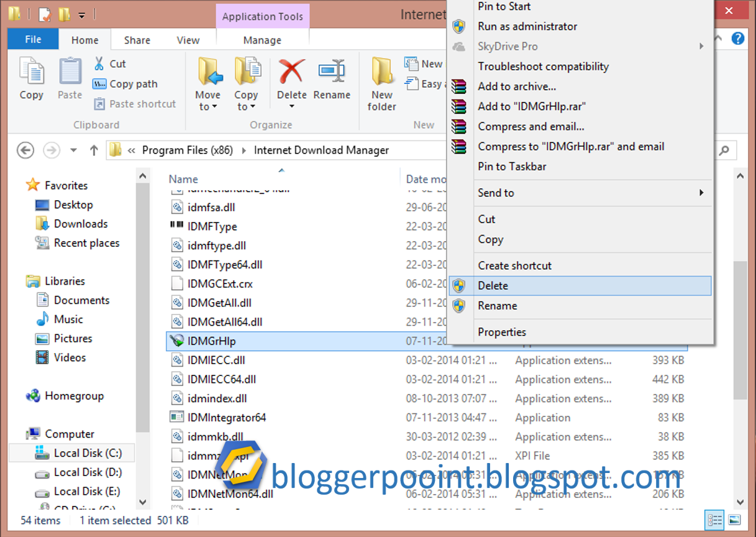This screenshot has height=537, width=756.
Task: Open Recent places in navigation pane
Action: (x=77, y=243)
